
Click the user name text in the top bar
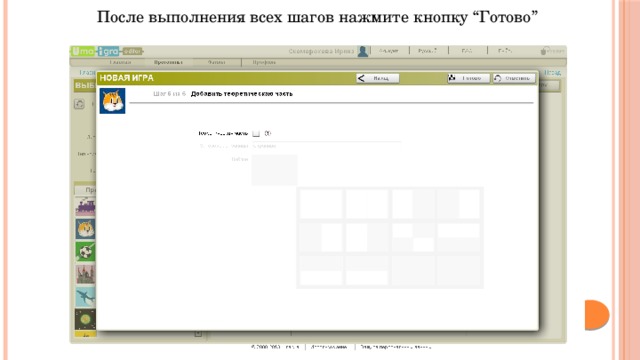[321, 51]
